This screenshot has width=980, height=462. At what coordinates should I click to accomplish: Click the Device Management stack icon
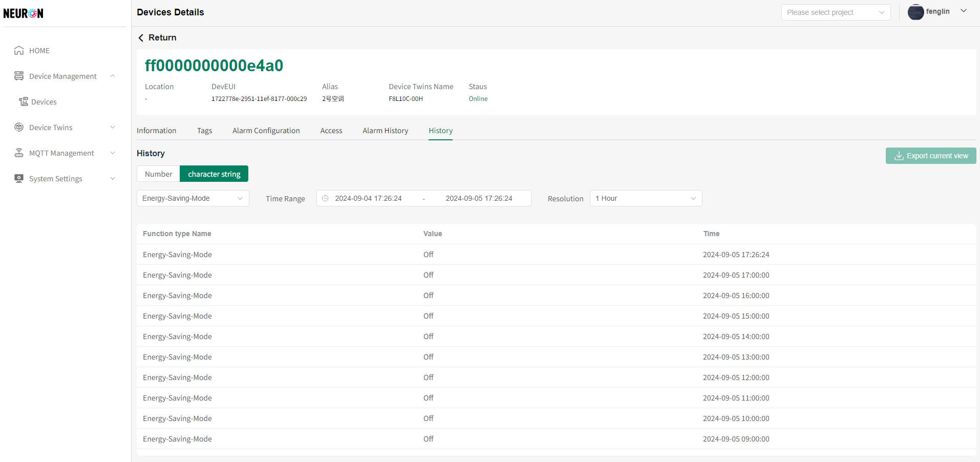[x=19, y=76]
